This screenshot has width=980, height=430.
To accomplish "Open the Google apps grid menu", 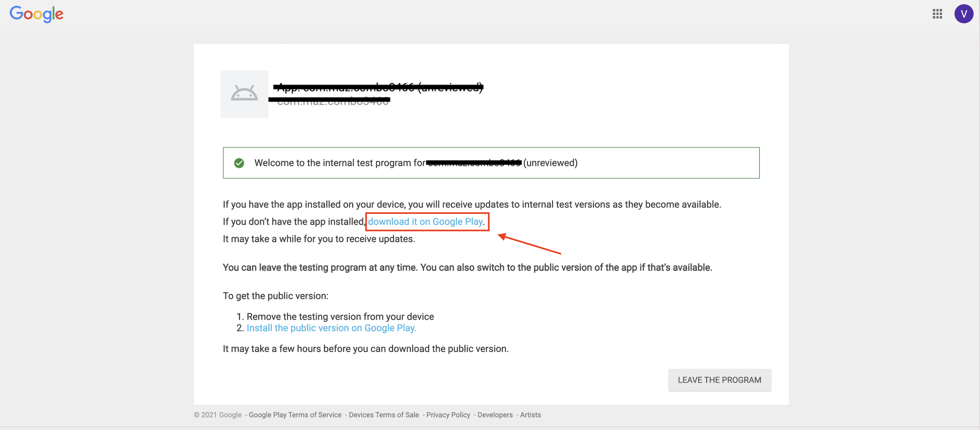I will (x=937, y=14).
